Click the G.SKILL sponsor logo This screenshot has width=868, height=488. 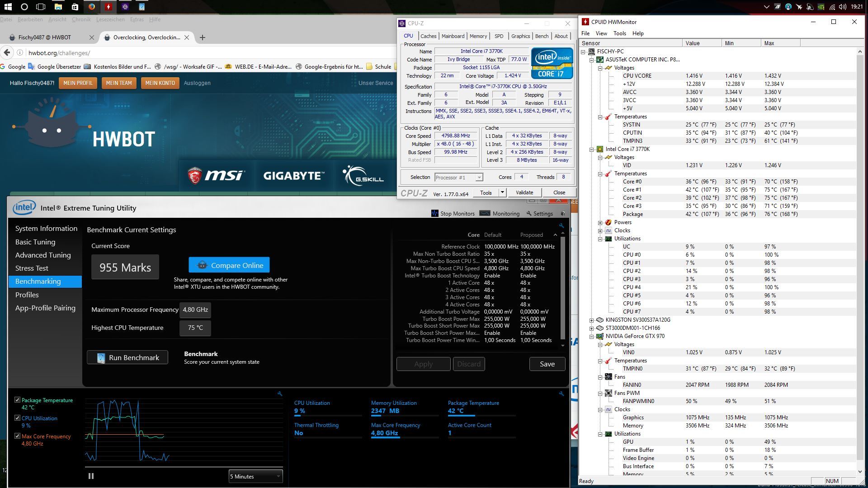[x=363, y=175]
